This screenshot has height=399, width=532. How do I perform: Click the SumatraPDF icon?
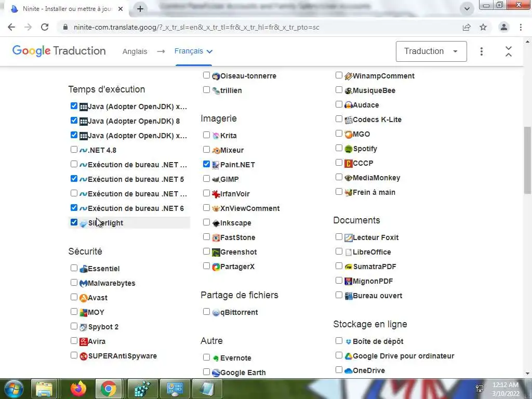(x=349, y=267)
